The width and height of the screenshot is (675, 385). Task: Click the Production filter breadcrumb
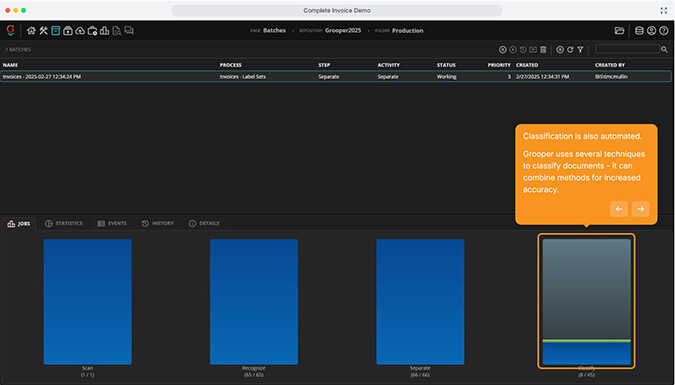click(407, 31)
